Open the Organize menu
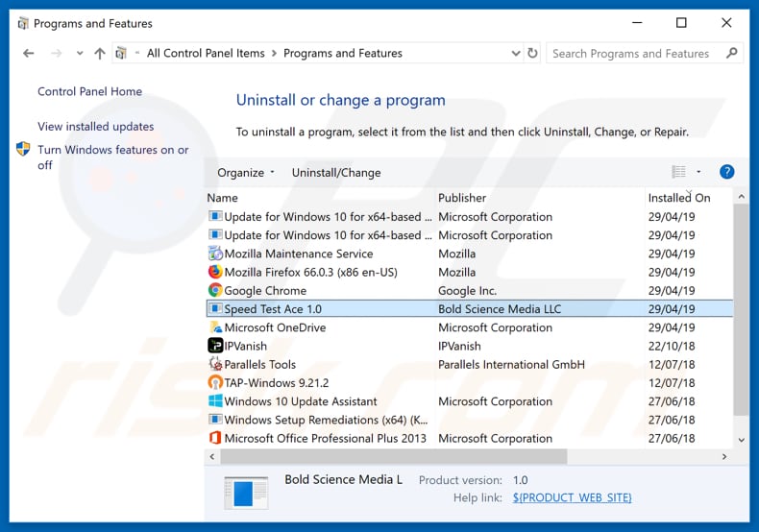This screenshot has height=532, width=759. (245, 173)
